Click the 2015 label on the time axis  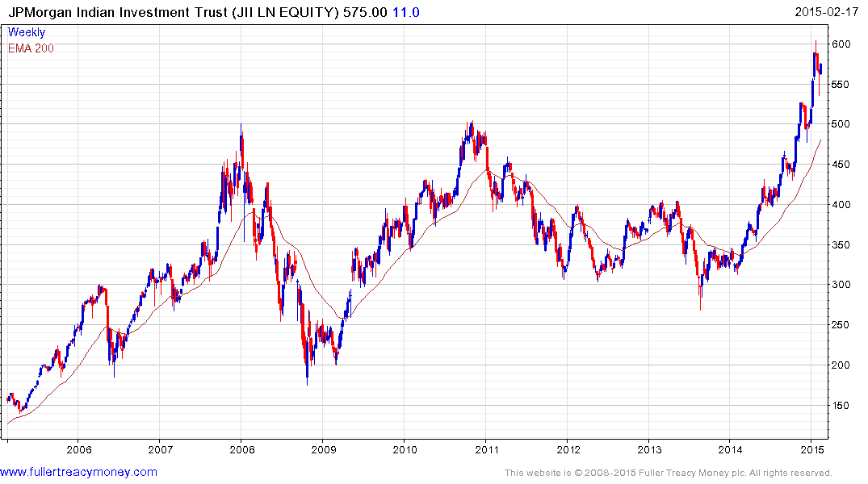tap(812, 449)
